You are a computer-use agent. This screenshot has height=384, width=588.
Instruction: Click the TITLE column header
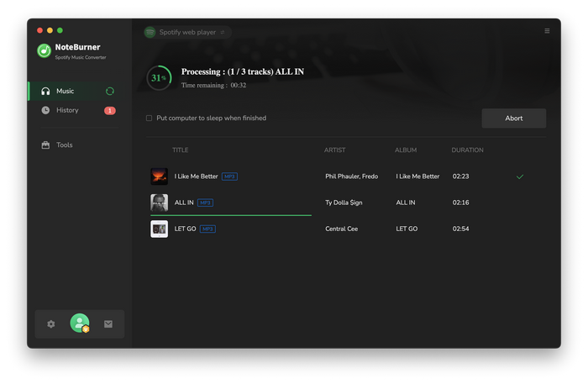[x=181, y=150]
